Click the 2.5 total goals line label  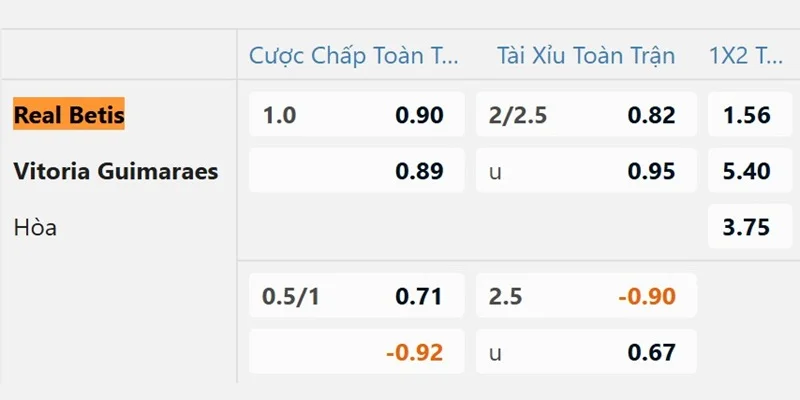click(505, 296)
